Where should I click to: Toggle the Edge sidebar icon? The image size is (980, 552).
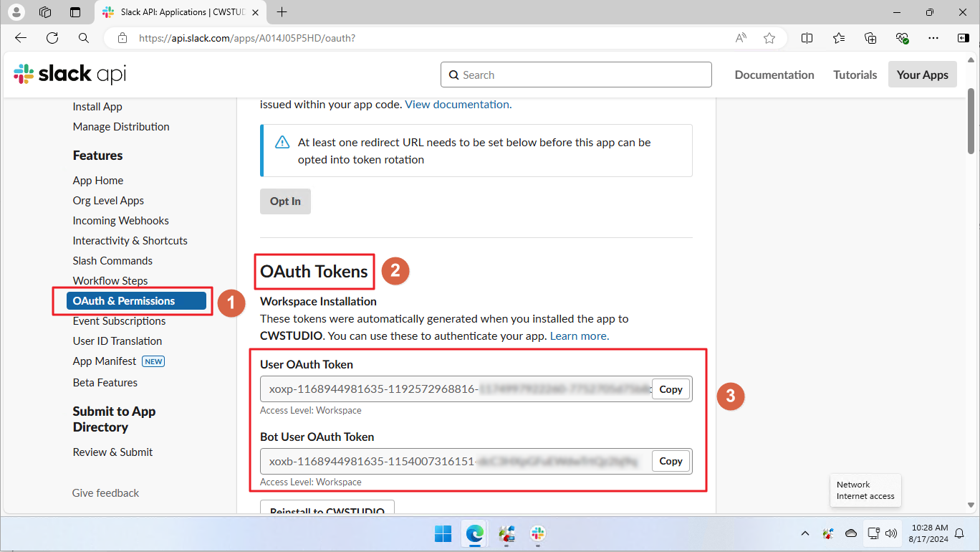tap(964, 38)
